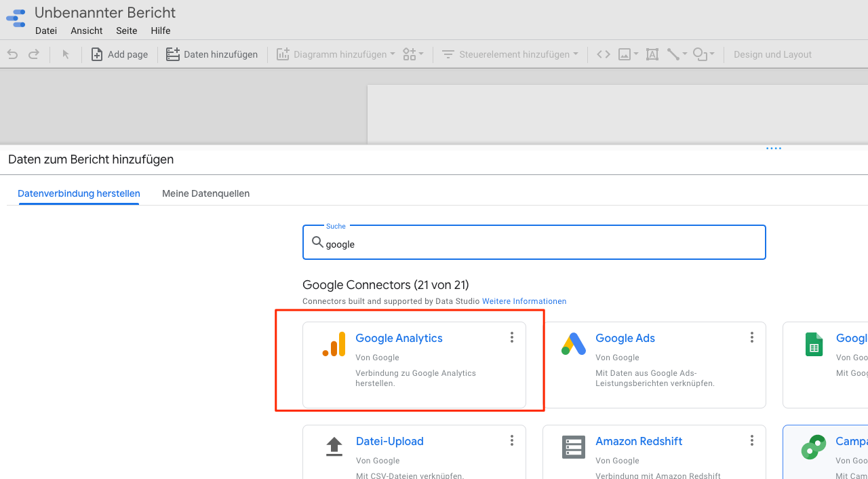This screenshot has height=479, width=868.
Task: Click the blue dotted panel drag handle
Action: pos(774,149)
